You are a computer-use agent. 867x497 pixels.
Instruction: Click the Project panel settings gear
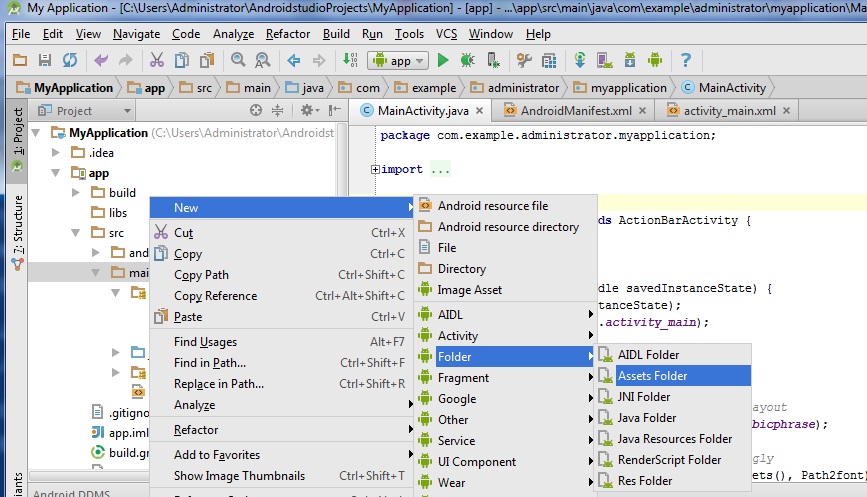coord(307,111)
